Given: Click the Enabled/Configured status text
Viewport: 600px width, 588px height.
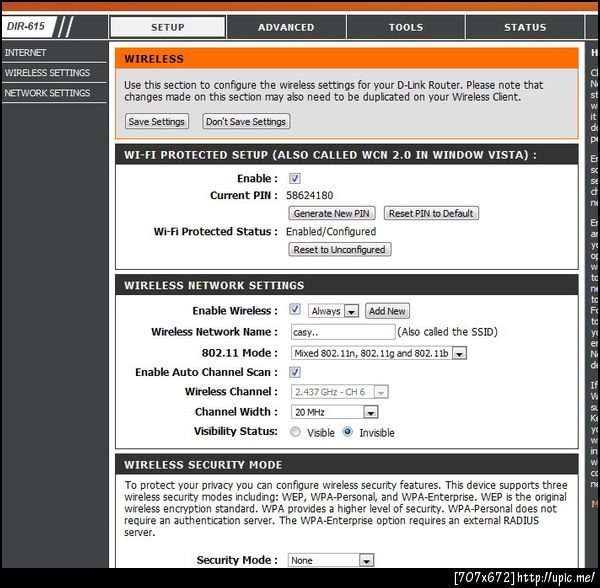Looking at the screenshot, I should pos(331,231).
